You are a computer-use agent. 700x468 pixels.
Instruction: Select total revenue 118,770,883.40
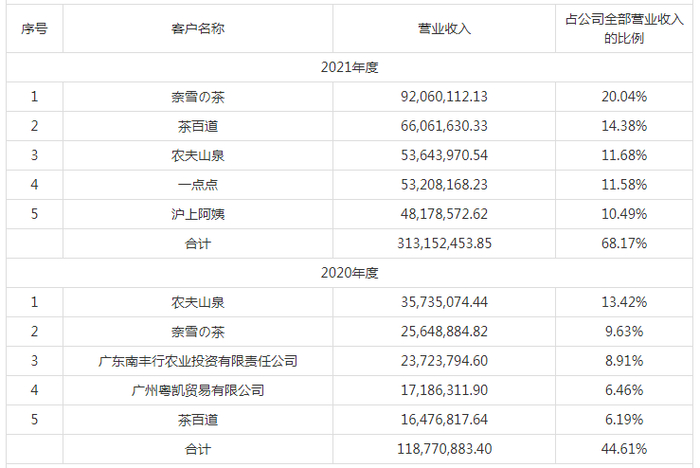click(445, 449)
